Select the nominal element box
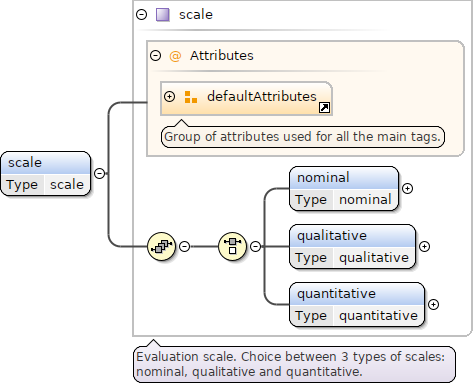Screen dimensions: 474x386 pyautogui.click(x=344, y=189)
